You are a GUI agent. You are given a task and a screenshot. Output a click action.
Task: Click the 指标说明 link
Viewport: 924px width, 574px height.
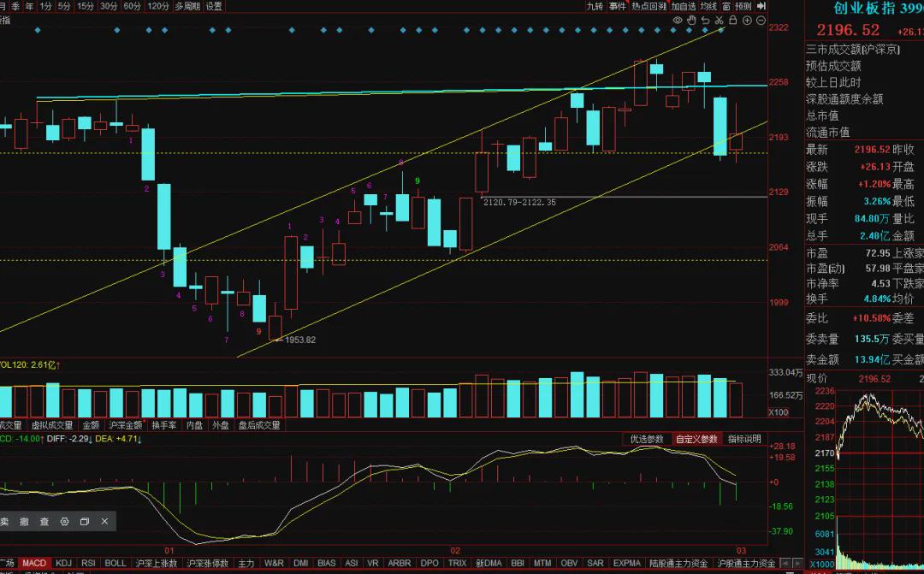pos(744,439)
